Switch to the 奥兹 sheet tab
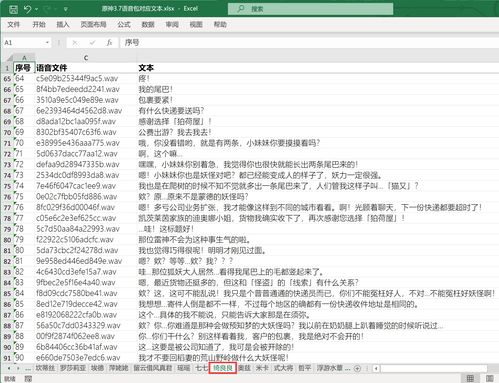499x383 pixels. tap(245, 368)
